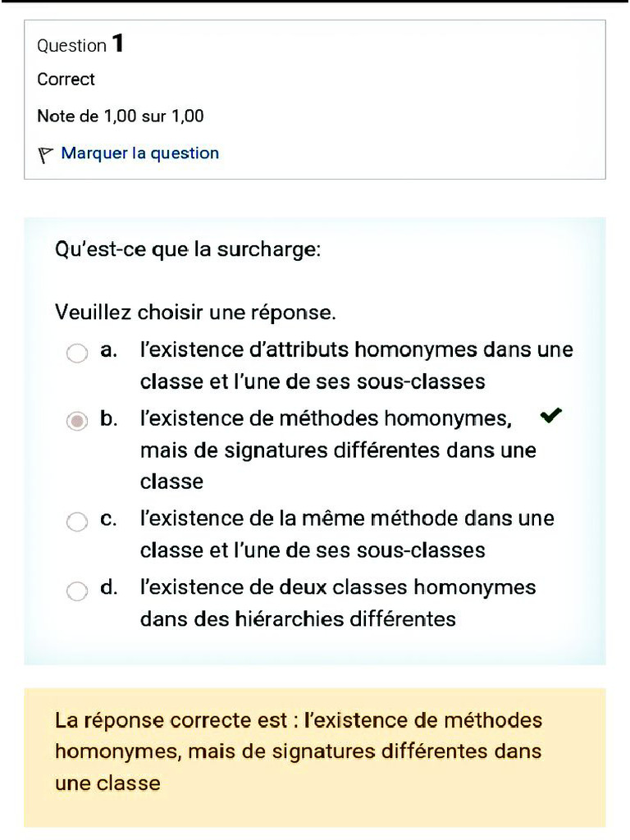Click answer text about attributs homonymes

tap(356, 366)
